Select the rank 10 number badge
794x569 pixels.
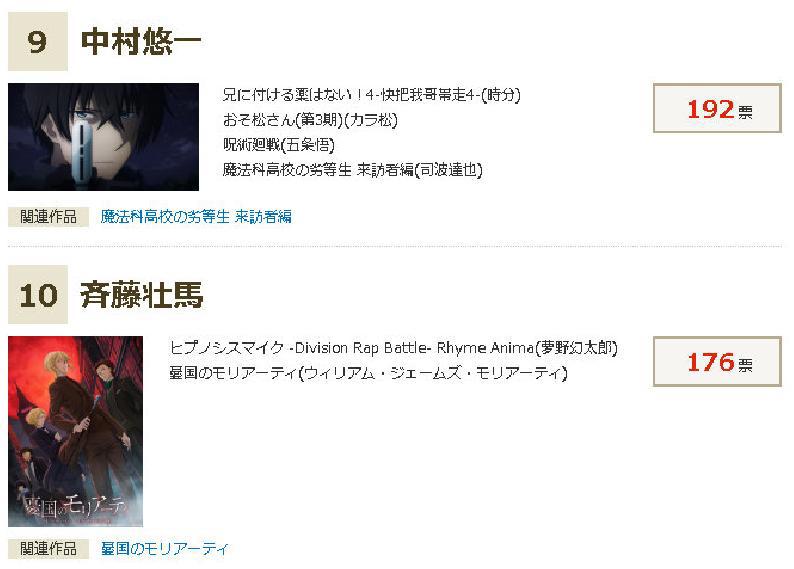38,295
